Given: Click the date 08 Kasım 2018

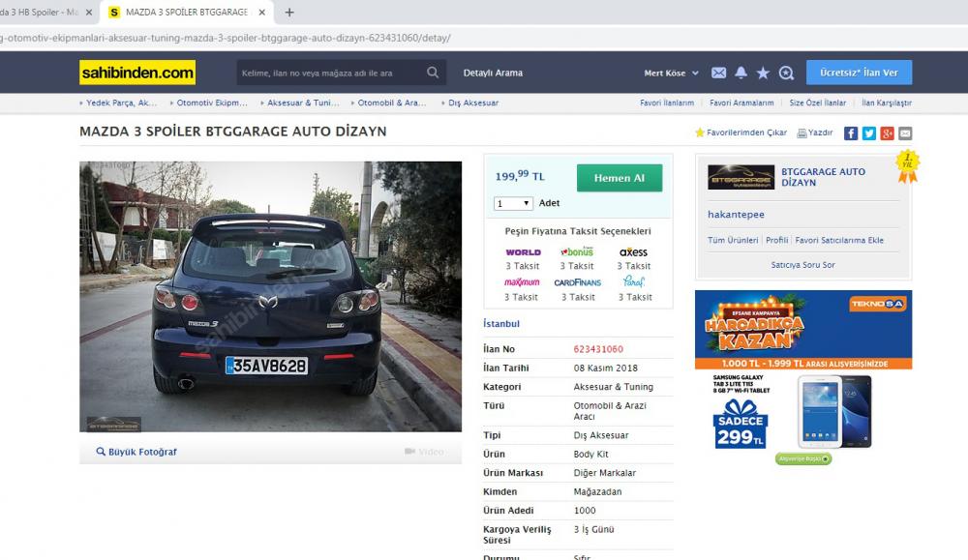Looking at the screenshot, I should click(x=606, y=368).
